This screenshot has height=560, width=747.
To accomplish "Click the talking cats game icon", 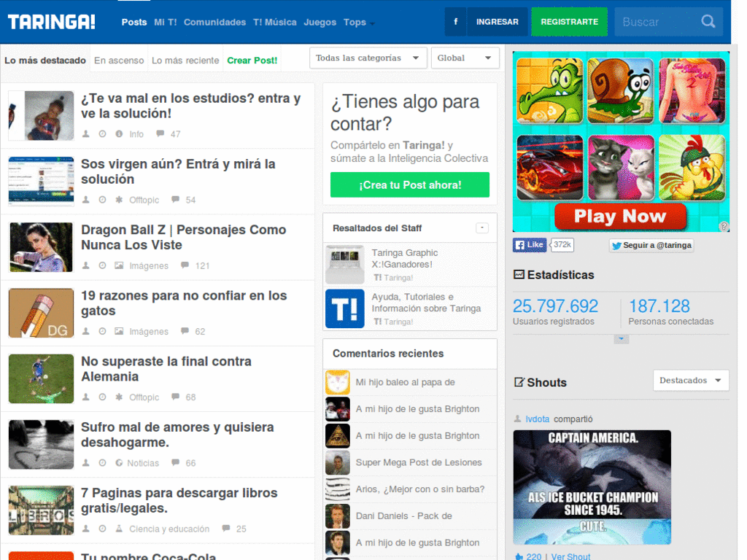I will pos(621,168).
